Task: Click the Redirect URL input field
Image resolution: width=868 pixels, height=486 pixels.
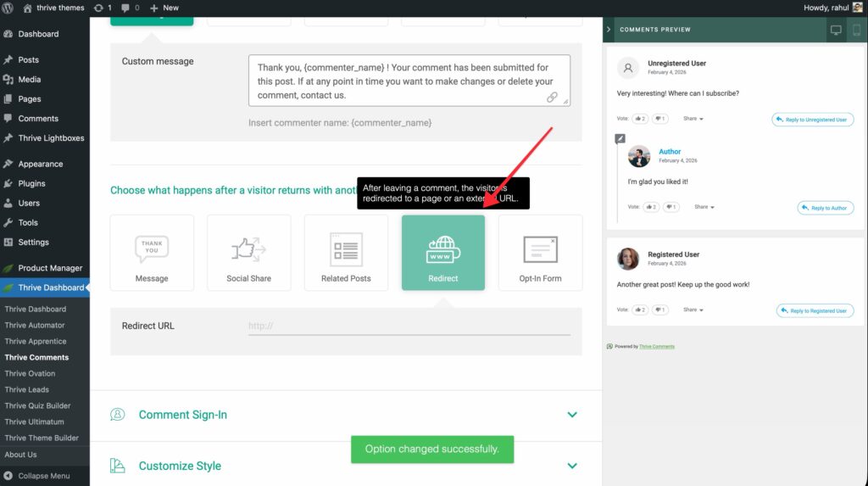Action: (x=409, y=326)
